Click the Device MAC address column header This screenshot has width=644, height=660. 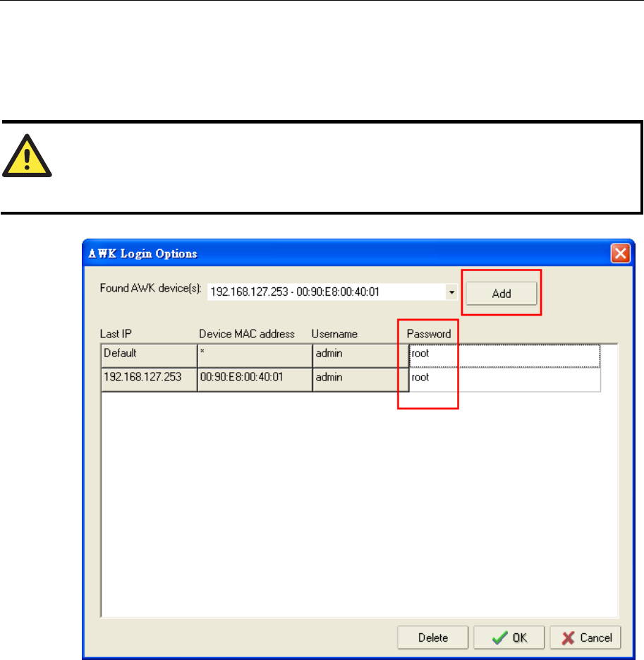[246, 334]
